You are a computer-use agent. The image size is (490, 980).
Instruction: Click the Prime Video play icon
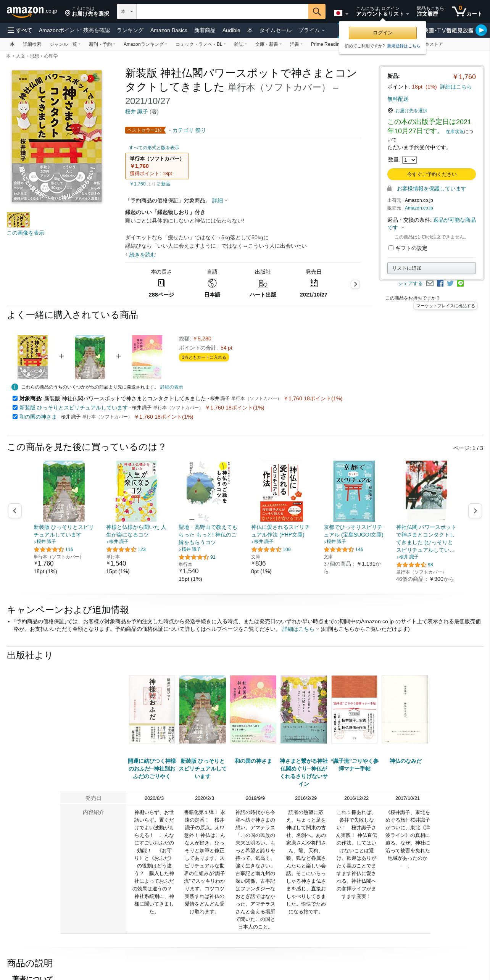(481, 30)
